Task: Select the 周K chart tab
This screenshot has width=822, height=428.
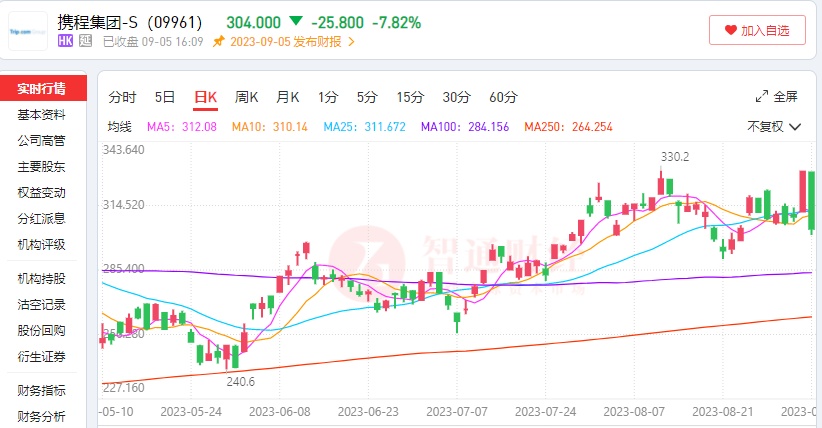Action: point(246,97)
